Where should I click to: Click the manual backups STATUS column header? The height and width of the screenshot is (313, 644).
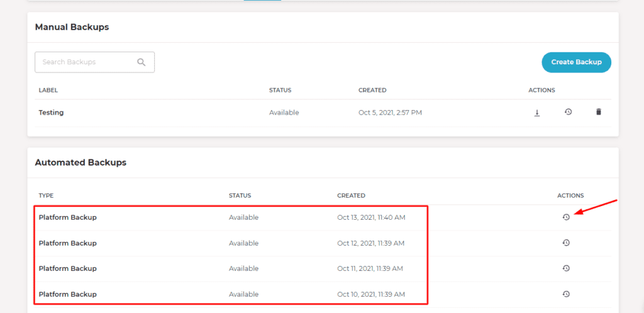(280, 90)
